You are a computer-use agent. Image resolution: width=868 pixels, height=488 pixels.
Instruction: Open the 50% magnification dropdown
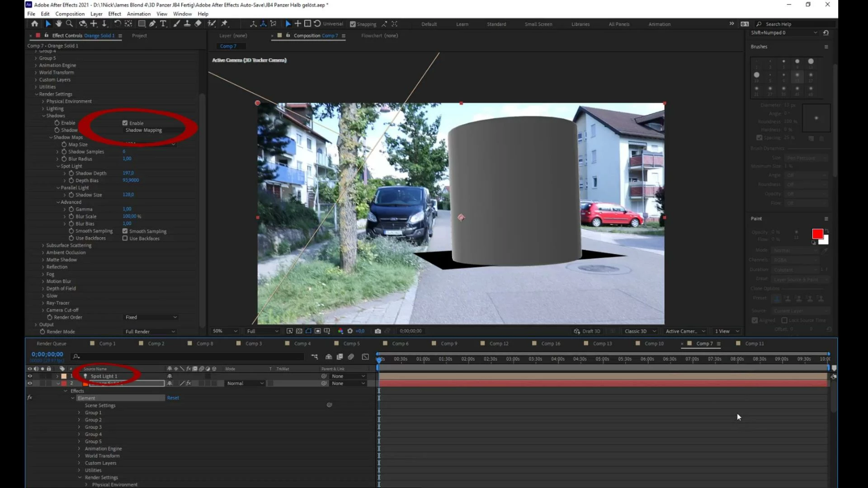point(225,331)
